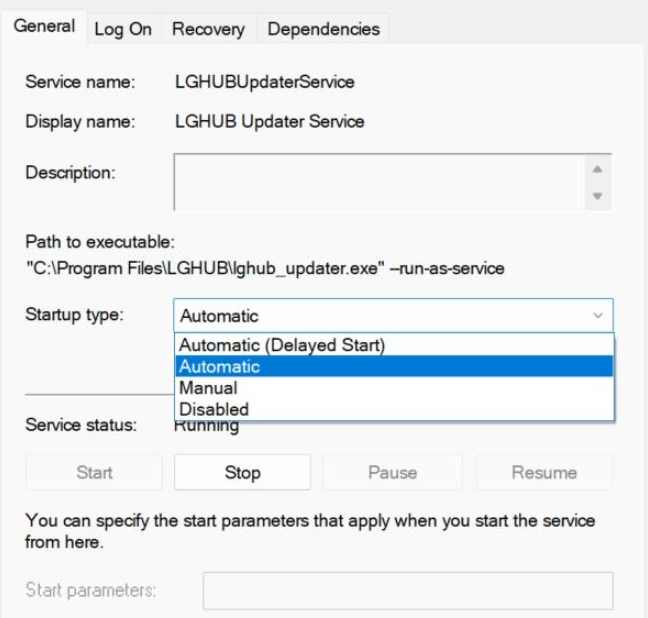Click the greyed-out Pause button
Screen dimensions: 648x618
(x=393, y=472)
